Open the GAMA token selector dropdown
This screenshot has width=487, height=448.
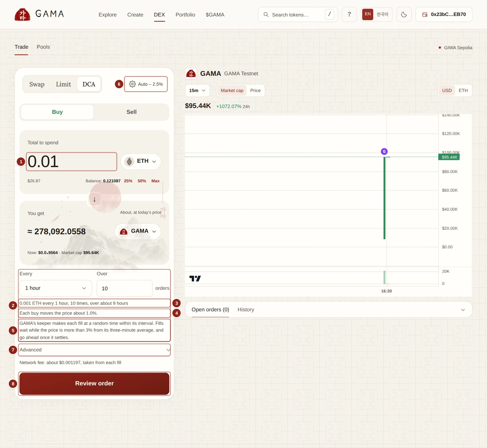pyautogui.click(x=138, y=231)
